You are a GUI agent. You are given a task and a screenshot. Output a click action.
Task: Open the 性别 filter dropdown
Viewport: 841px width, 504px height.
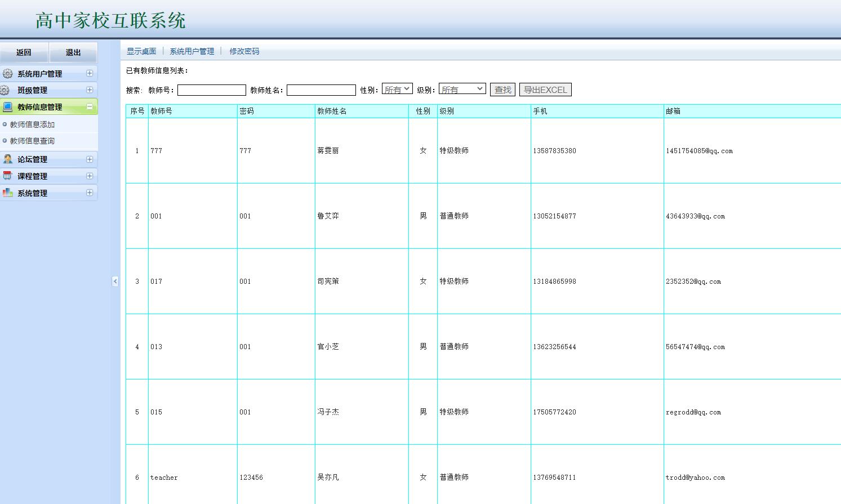397,89
